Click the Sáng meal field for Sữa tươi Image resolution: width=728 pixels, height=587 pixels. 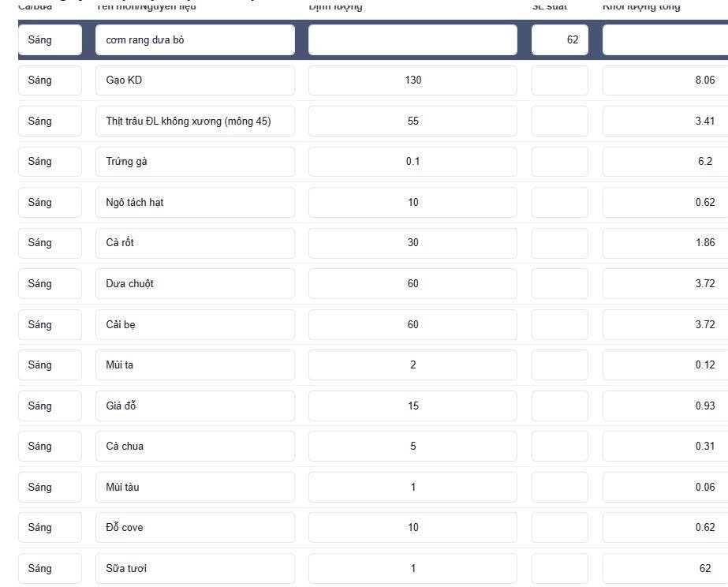tap(50, 568)
